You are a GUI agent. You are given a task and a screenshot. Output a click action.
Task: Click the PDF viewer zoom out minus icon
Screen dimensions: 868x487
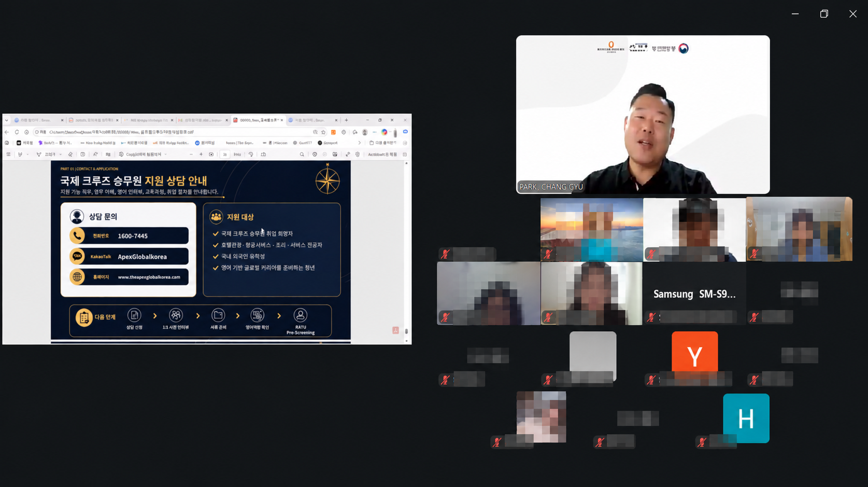click(x=191, y=155)
